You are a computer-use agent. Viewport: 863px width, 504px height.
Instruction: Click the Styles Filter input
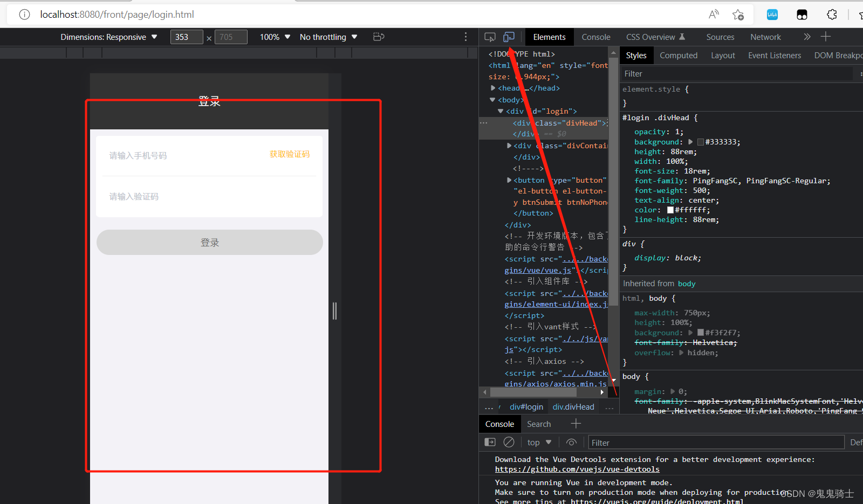[x=738, y=73]
